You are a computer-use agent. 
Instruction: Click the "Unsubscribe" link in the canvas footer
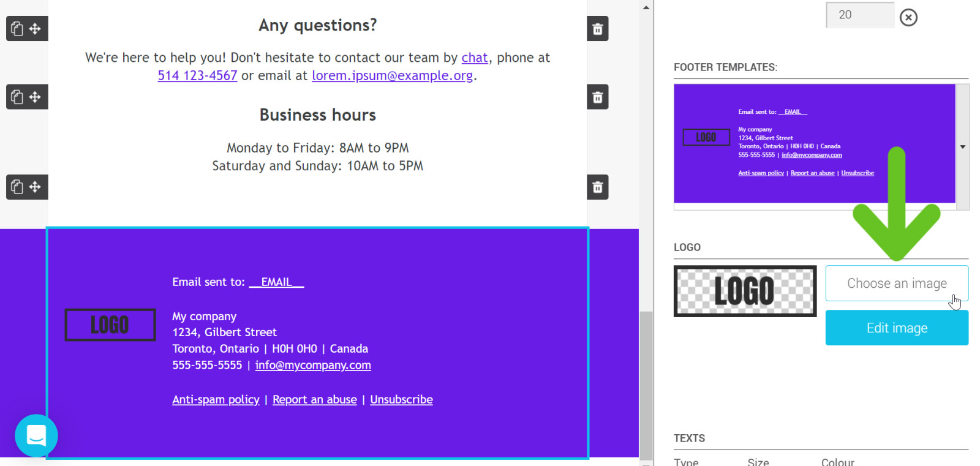pyautogui.click(x=401, y=399)
